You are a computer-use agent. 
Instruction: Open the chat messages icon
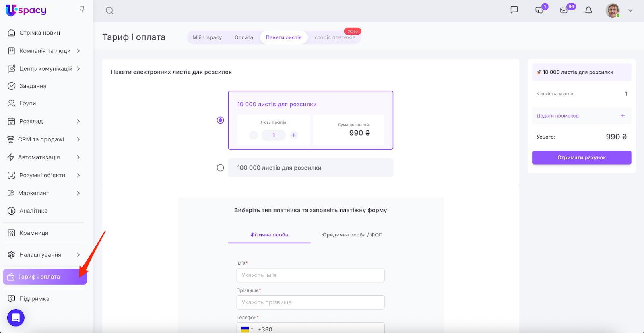point(514,10)
